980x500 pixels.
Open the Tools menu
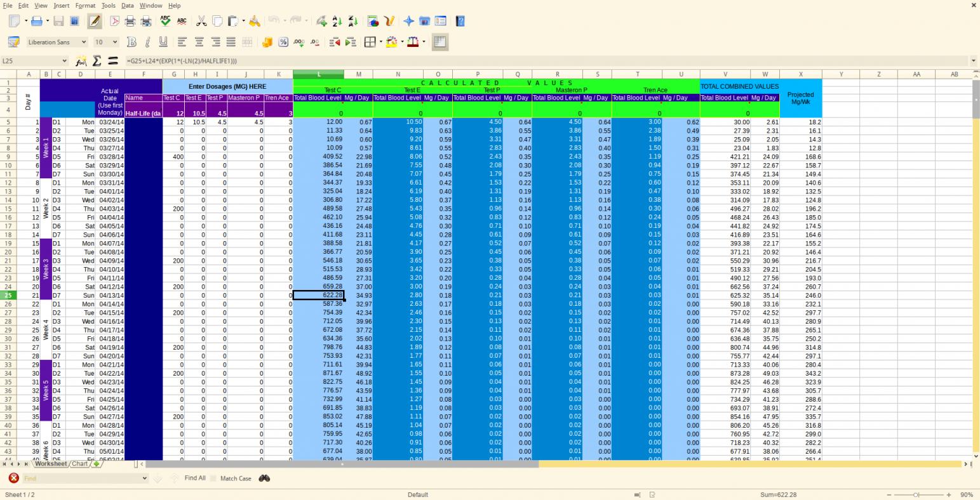(109, 5)
